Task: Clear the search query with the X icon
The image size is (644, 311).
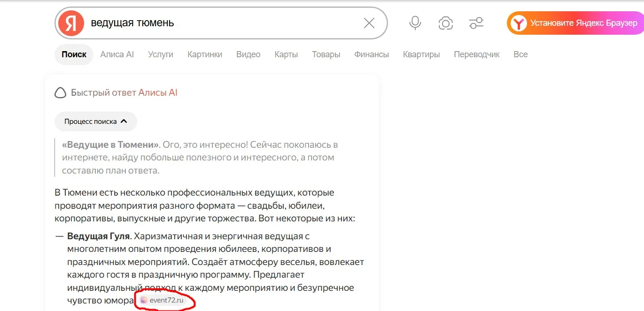Action: 369,23
